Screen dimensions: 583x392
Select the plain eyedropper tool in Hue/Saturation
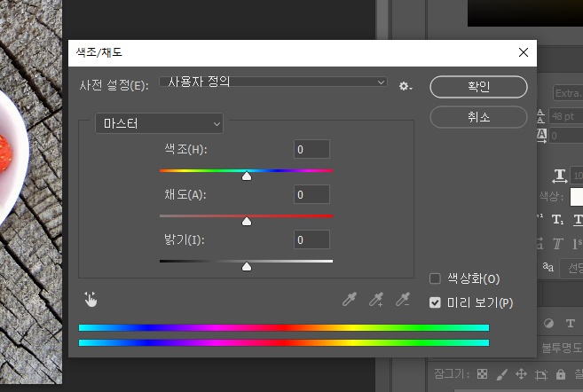point(350,300)
